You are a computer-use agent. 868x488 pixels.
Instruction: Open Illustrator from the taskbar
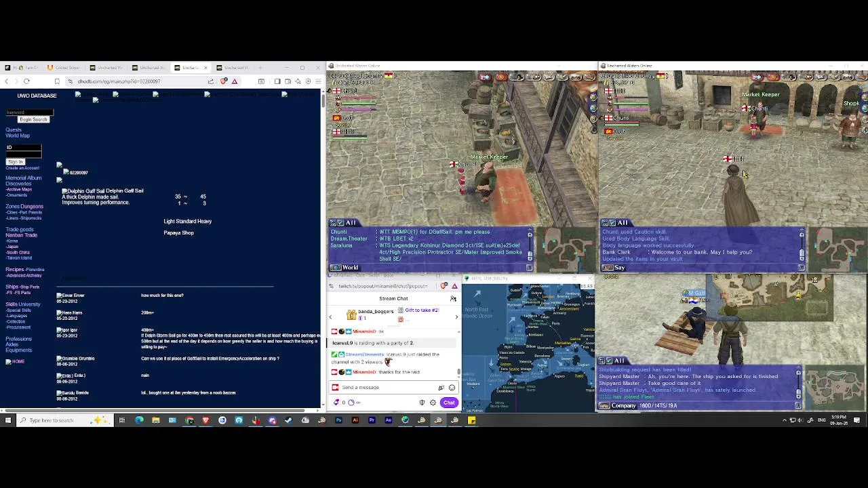[355, 420]
